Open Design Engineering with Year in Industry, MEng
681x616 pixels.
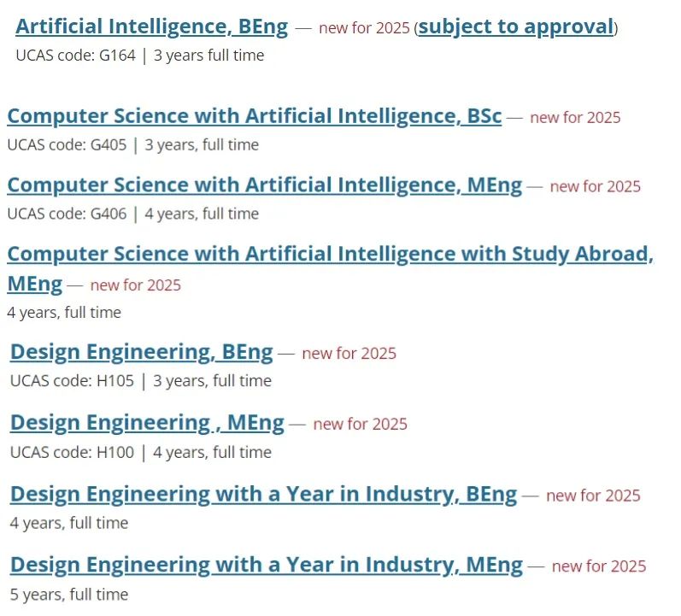tap(267, 566)
